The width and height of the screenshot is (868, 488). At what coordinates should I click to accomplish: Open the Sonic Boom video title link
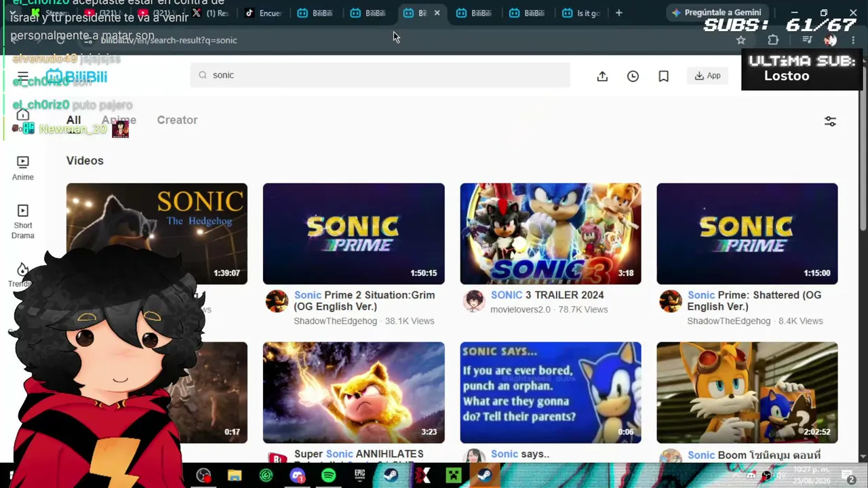coord(754,455)
